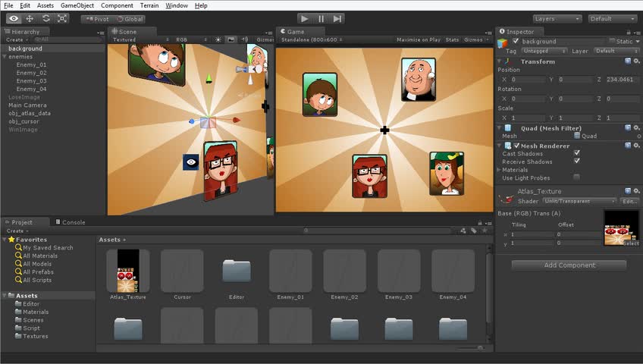Screen dimensions: 643x364
Task: Select the Scale tool in toolbar
Action: pos(62,18)
